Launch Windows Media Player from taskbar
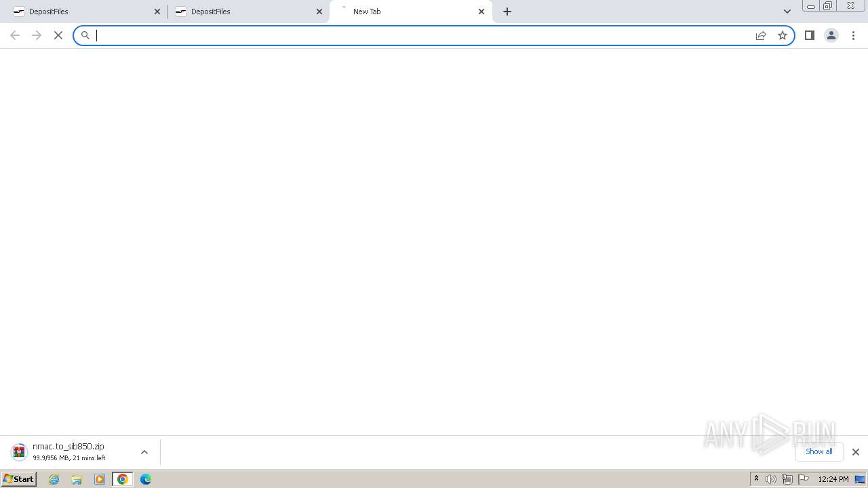The image size is (868, 488). (x=100, y=479)
